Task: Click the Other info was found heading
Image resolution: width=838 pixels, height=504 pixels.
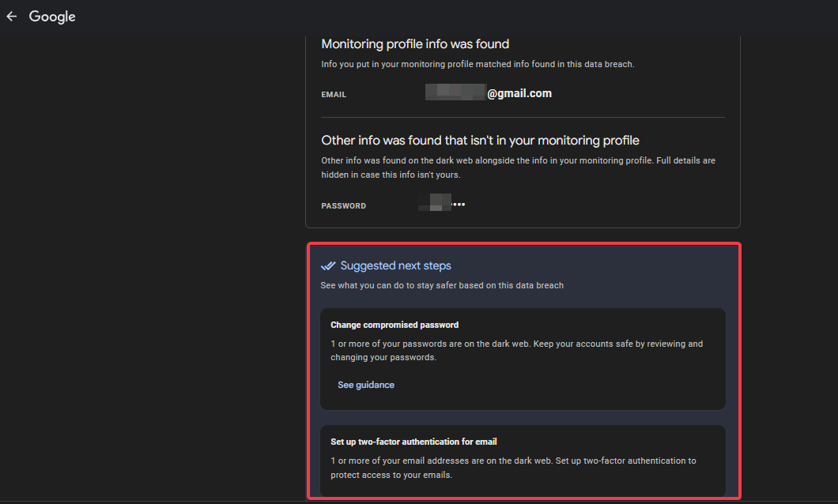Action: 480,140
